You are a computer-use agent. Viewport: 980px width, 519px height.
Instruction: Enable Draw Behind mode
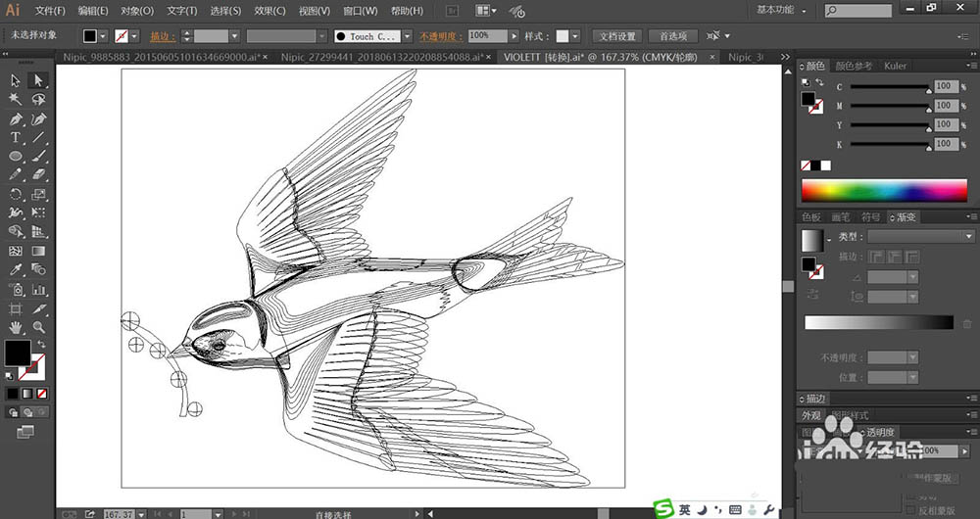tap(27, 412)
